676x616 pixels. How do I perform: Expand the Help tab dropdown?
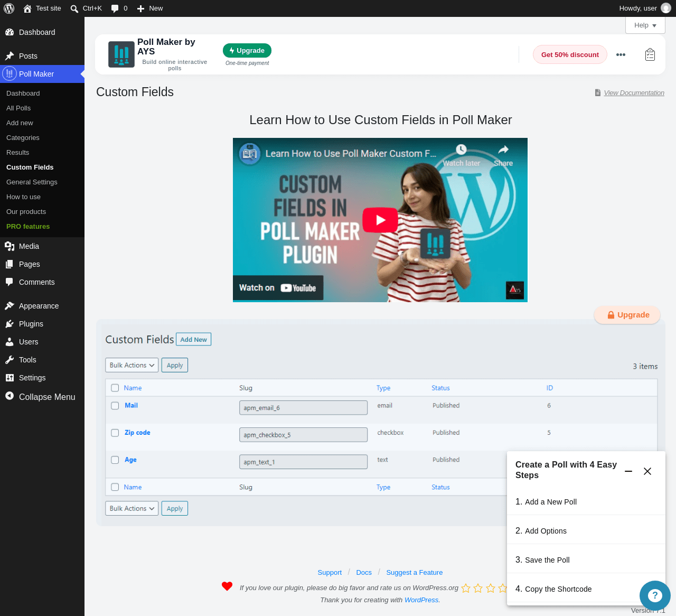tap(645, 25)
